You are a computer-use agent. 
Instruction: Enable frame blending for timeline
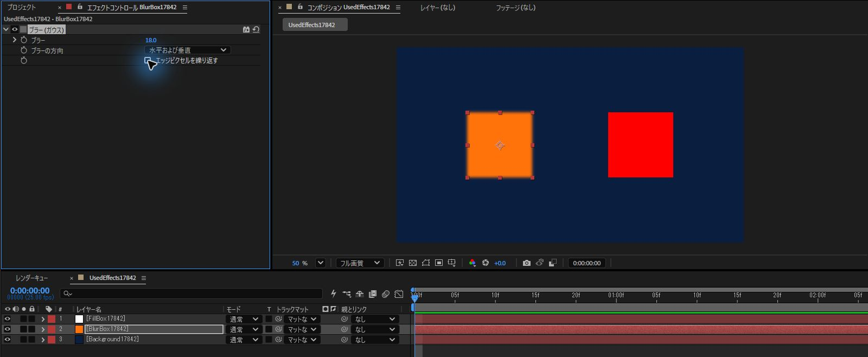coord(373,294)
